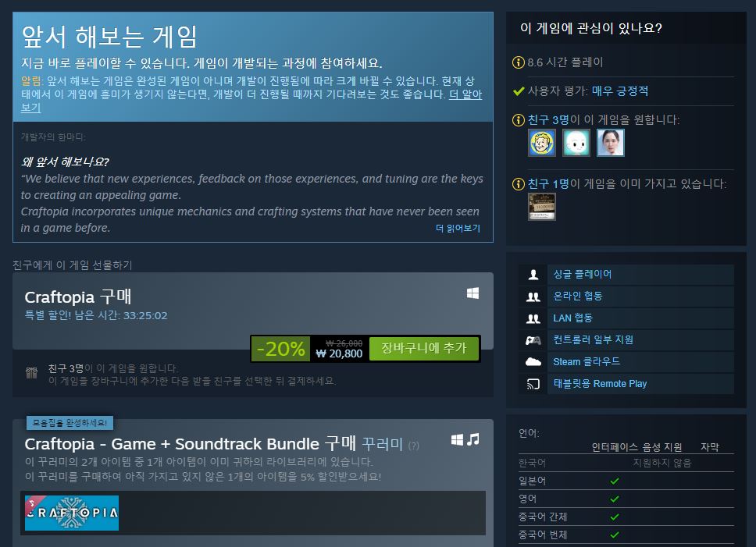Click the bundle question mark help icon
Viewport: 756px width, 547px height.
click(414, 446)
